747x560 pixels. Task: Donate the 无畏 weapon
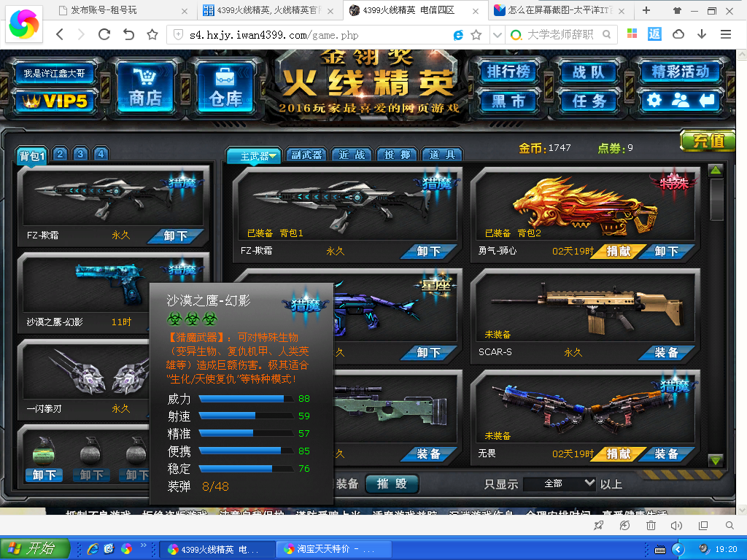pyautogui.click(x=619, y=454)
